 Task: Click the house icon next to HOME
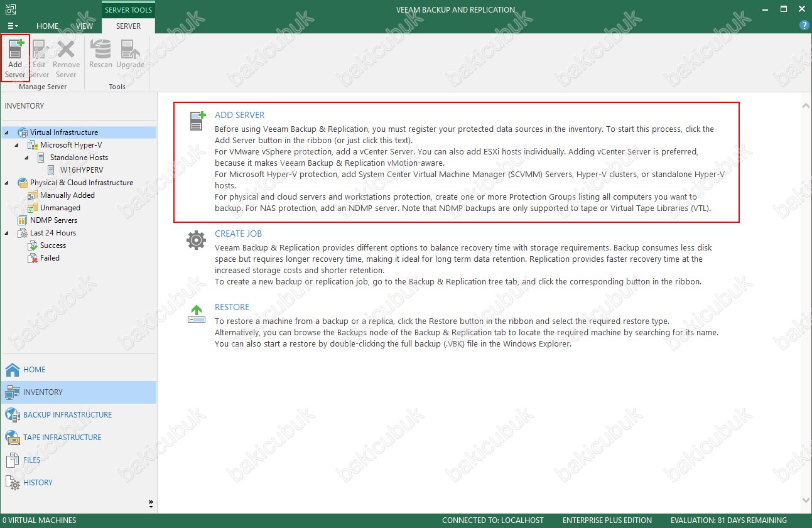13,370
